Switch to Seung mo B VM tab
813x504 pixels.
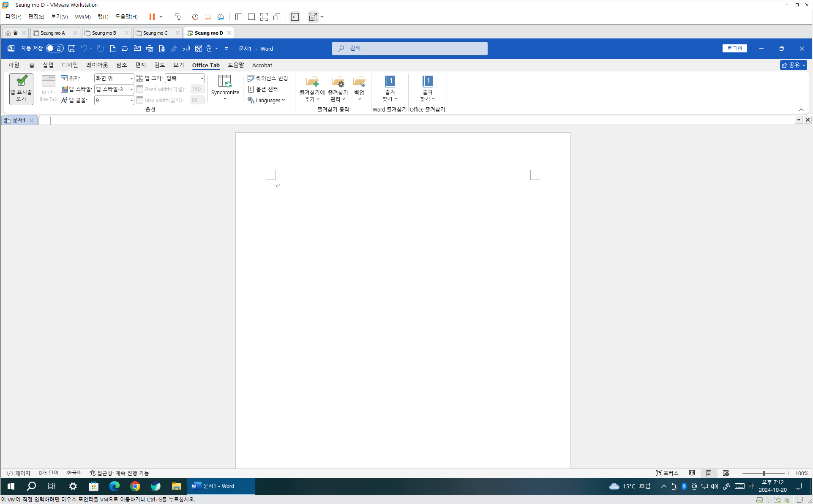pyautogui.click(x=104, y=33)
